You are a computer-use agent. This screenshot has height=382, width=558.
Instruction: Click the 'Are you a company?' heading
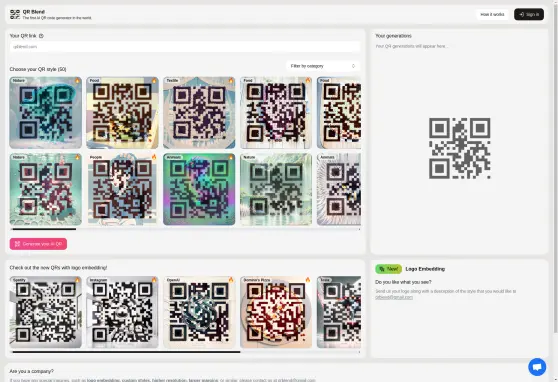tap(32, 371)
